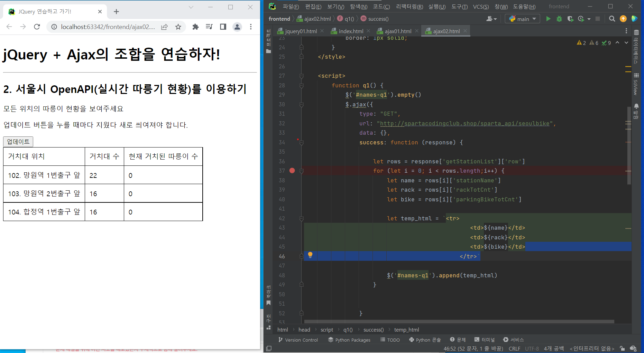Open the Chrome profile avatar
Screen dimensions: 644x353
pos(237,27)
